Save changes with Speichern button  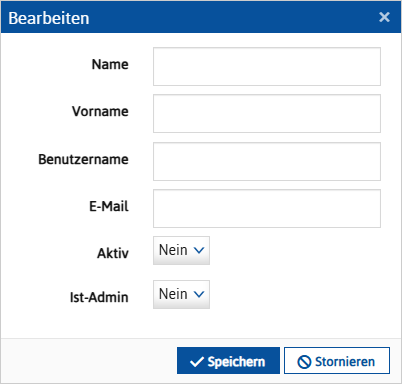point(228,361)
